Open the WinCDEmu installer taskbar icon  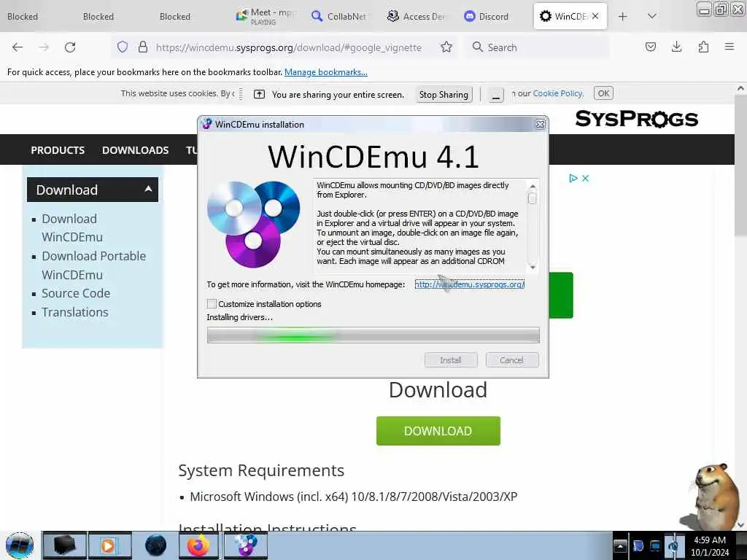coord(245,545)
